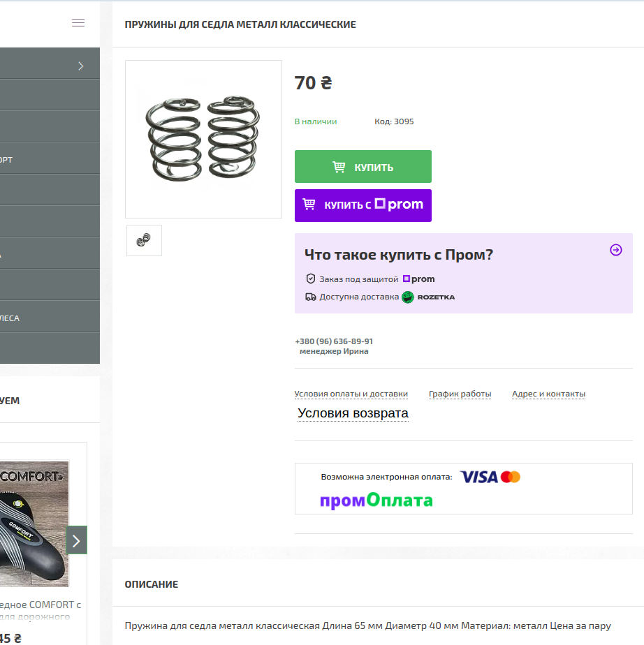Click the purple Купить с Prom button
The width and height of the screenshot is (644, 645).
(x=363, y=205)
